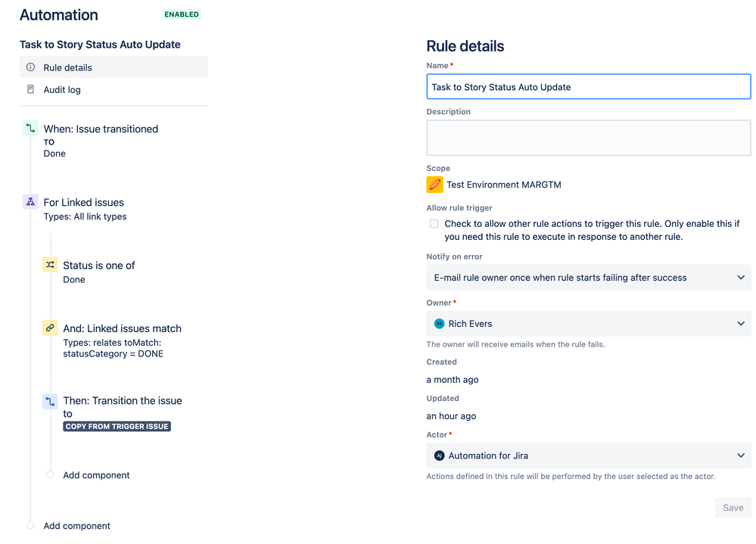Select the For Linked issues branch icon
The height and width of the screenshot is (544, 756).
[x=30, y=202]
